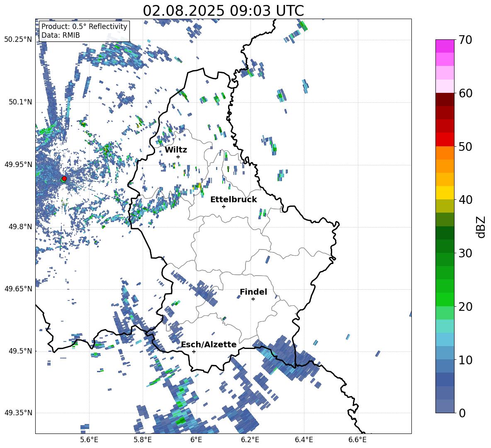The height and width of the screenshot is (448, 491).
Task: Click the bright red colorbar segment above 50
Action: [445, 139]
